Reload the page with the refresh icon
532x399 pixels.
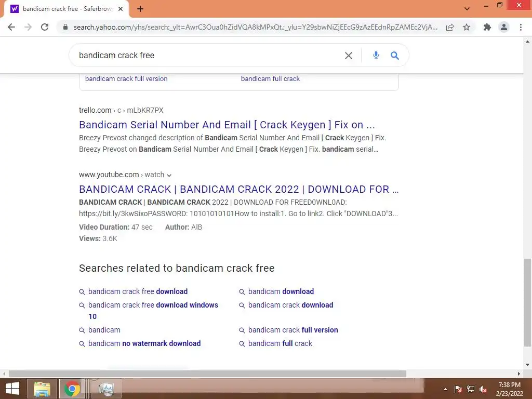45,27
